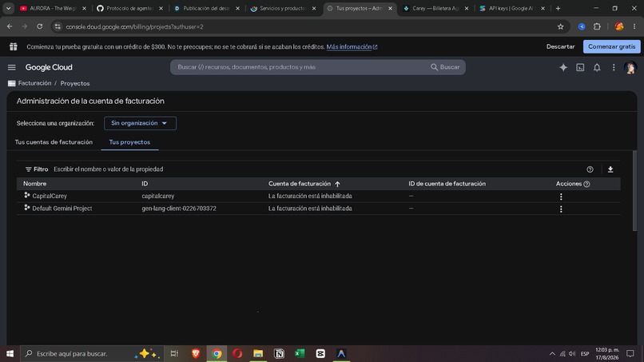View site information icon in the address bar
The width and height of the screenshot is (644, 362).
(x=58, y=26)
